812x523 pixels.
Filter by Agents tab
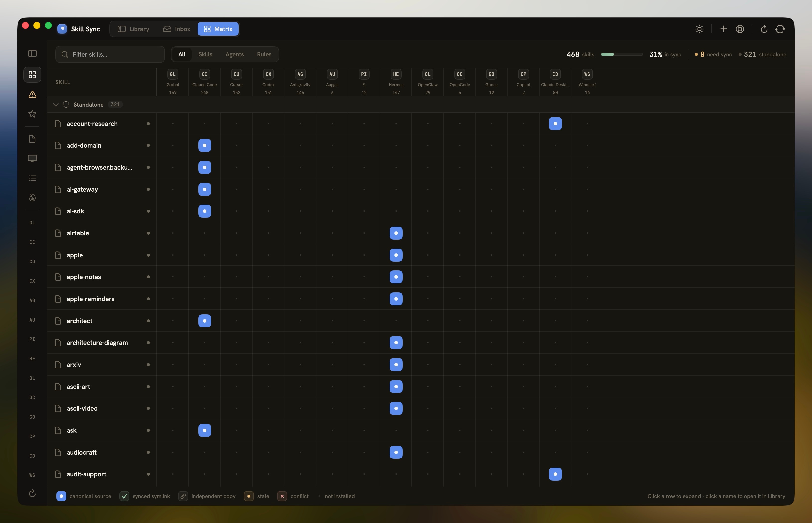[234, 54]
